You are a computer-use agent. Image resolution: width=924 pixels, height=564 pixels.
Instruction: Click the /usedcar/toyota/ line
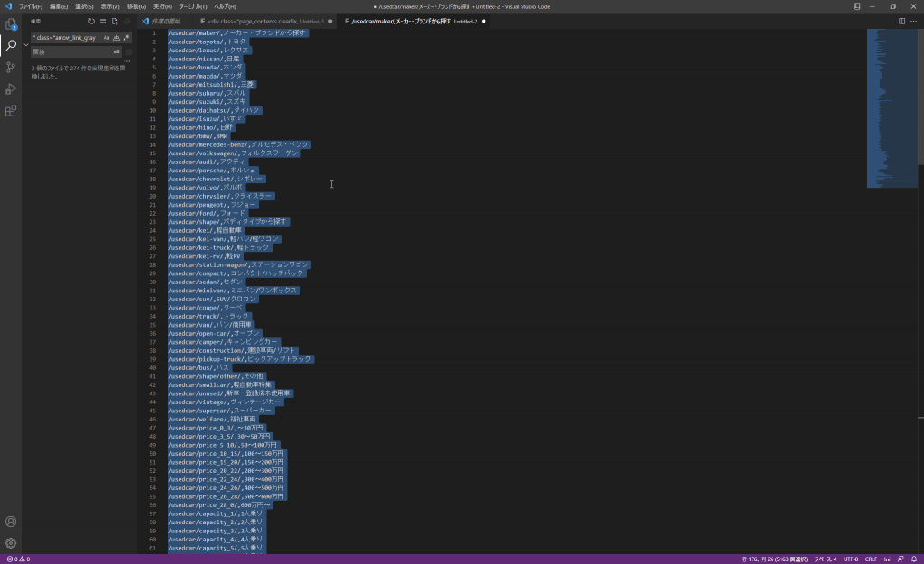click(x=208, y=42)
